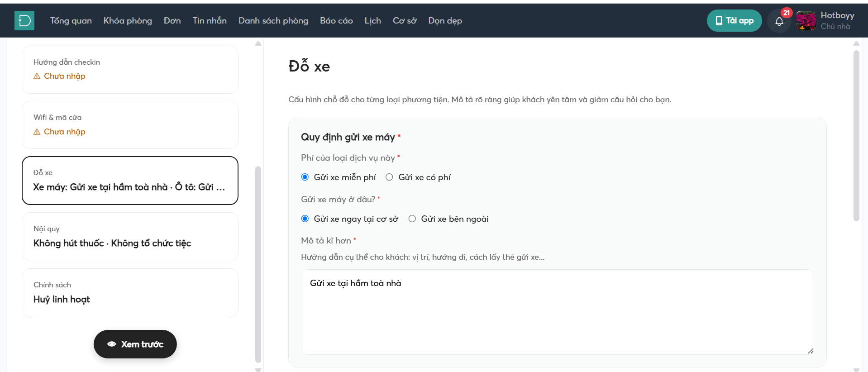Click the app logo icon in navbar
This screenshot has width=868, height=372.
coord(24,21)
